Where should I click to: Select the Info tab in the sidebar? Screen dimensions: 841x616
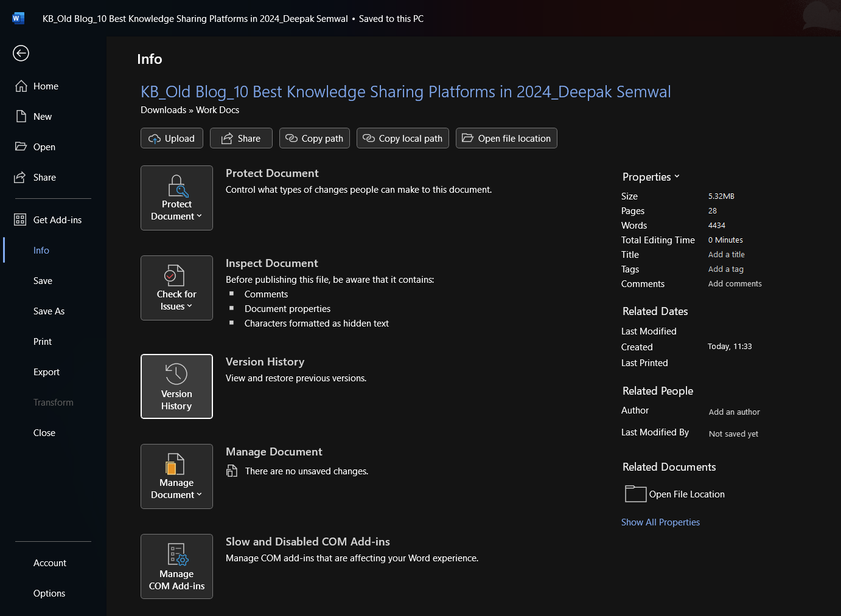click(x=41, y=251)
